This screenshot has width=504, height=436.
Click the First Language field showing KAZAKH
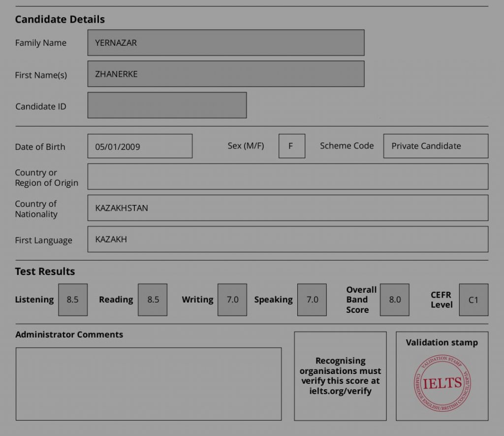pyautogui.click(x=288, y=239)
